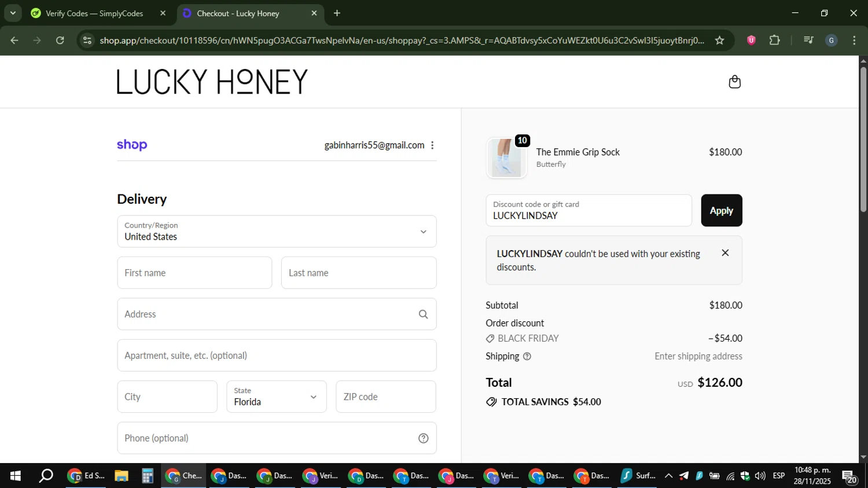This screenshot has width=868, height=488.
Task: Click the City field
Action: (x=167, y=397)
